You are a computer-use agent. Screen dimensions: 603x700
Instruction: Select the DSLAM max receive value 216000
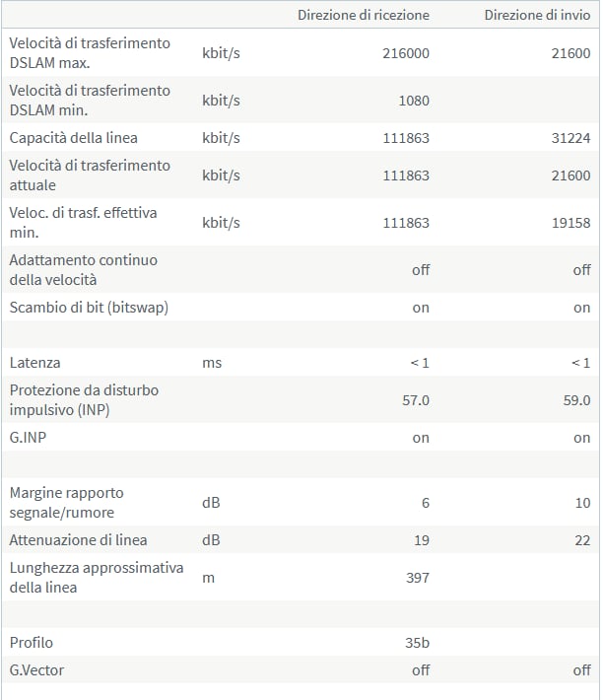click(x=405, y=53)
